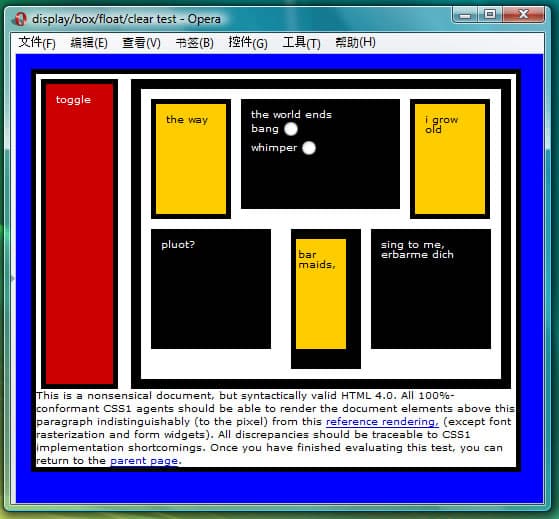This screenshot has height=519, width=559.
Task: Open the 编辑(E) menu
Action: coord(89,42)
